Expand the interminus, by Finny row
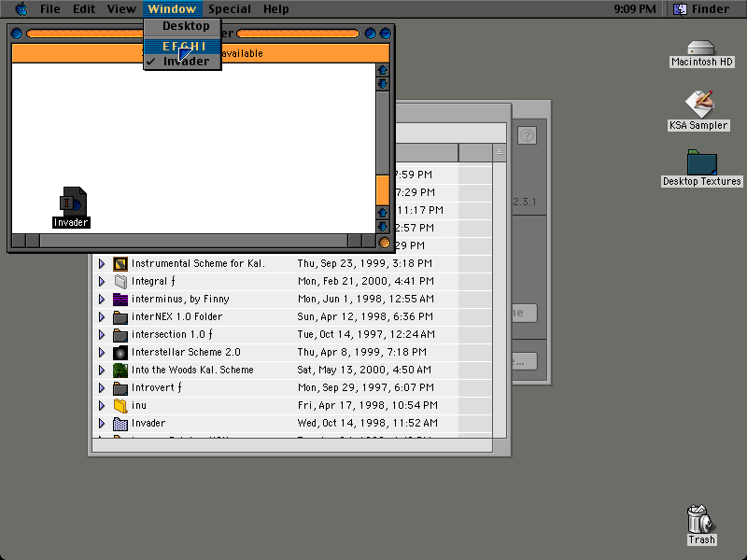 102,299
